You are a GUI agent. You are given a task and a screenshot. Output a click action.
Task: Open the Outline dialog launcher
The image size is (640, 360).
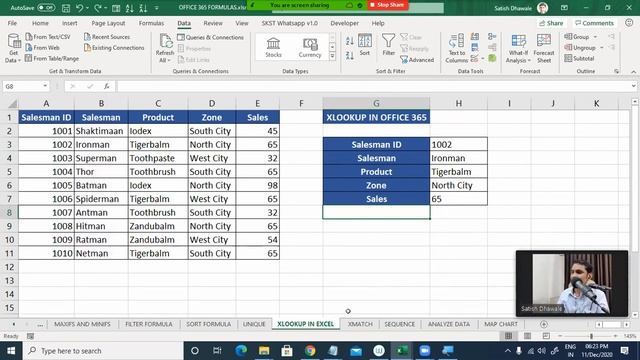[x=616, y=71]
